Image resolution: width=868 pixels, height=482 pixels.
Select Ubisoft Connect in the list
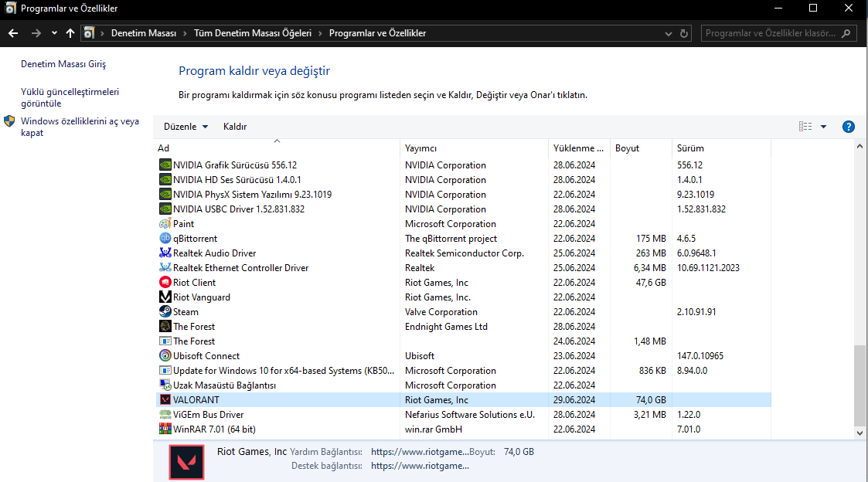(206, 356)
